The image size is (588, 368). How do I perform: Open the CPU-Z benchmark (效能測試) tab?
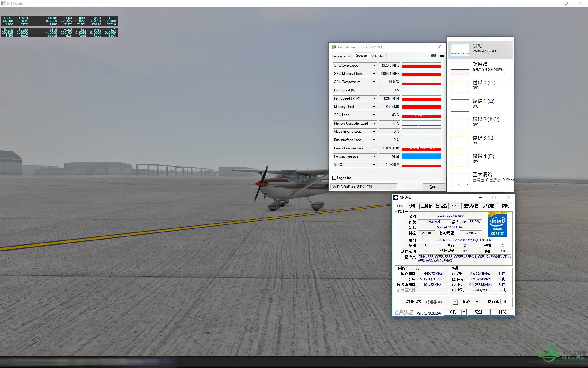point(489,206)
